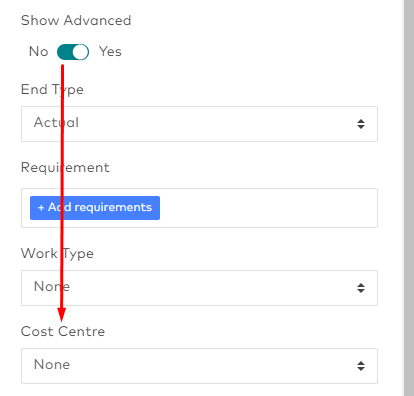This screenshot has height=396, width=414.
Task: Click the vertical scrollbar on the right edge
Action: point(409,198)
